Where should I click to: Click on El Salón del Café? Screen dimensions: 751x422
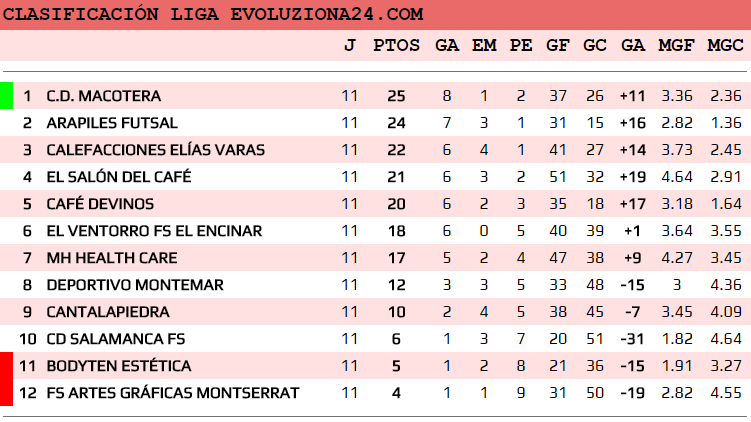click(118, 177)
